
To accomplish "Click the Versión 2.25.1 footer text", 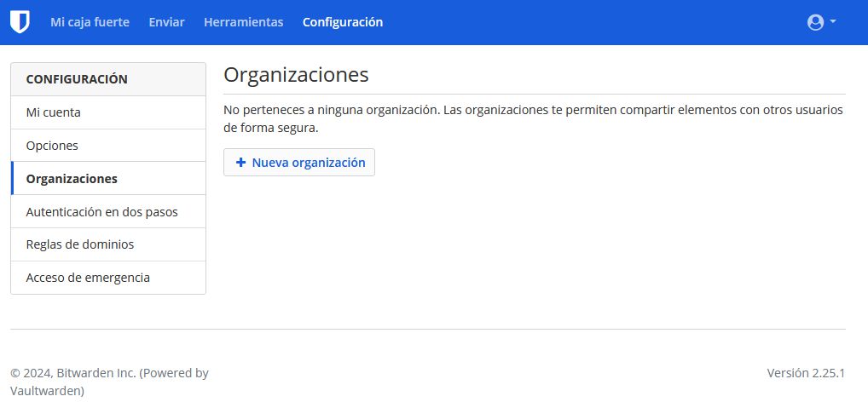I will pyautogui.click(x=805, y=373).
